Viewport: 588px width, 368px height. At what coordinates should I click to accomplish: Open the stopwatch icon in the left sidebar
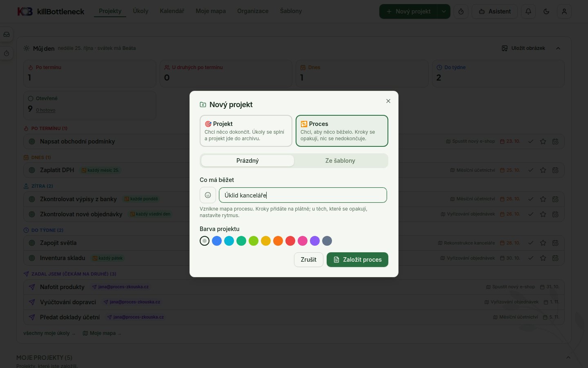pyautogui.click(x=7, y=54)
